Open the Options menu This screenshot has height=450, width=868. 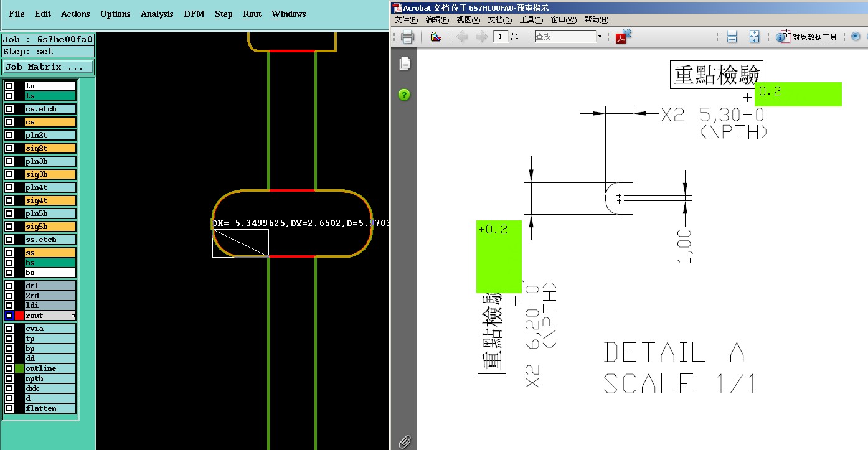pos(115,14)
